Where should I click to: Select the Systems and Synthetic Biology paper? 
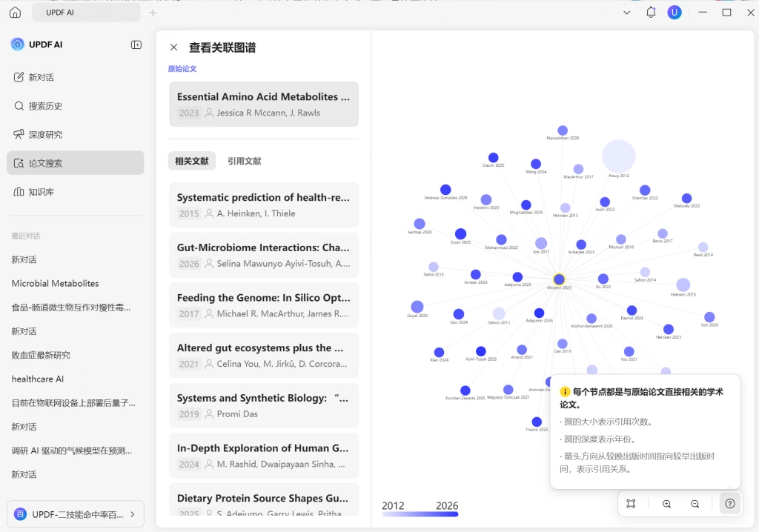click(x=264, y=405)
